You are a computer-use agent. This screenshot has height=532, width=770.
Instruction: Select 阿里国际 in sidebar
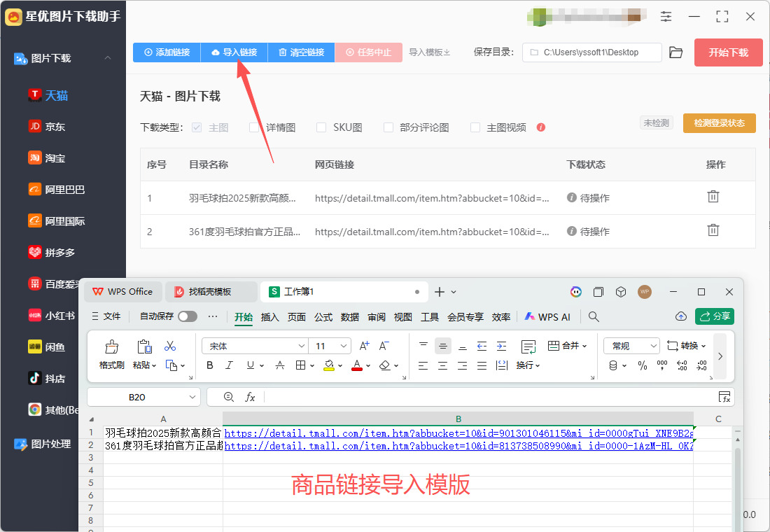point(57,221)
